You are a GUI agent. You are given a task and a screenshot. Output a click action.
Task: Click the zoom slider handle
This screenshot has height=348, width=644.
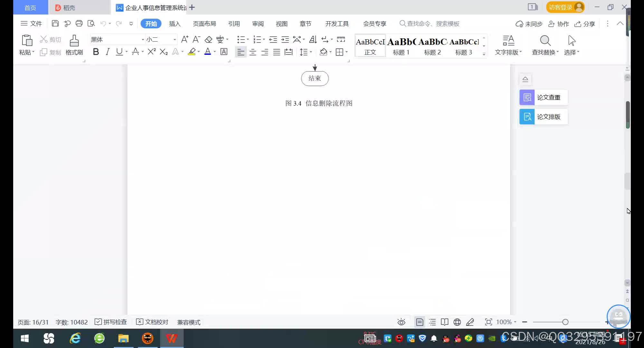pyautogui.click(x=565, y=322)
